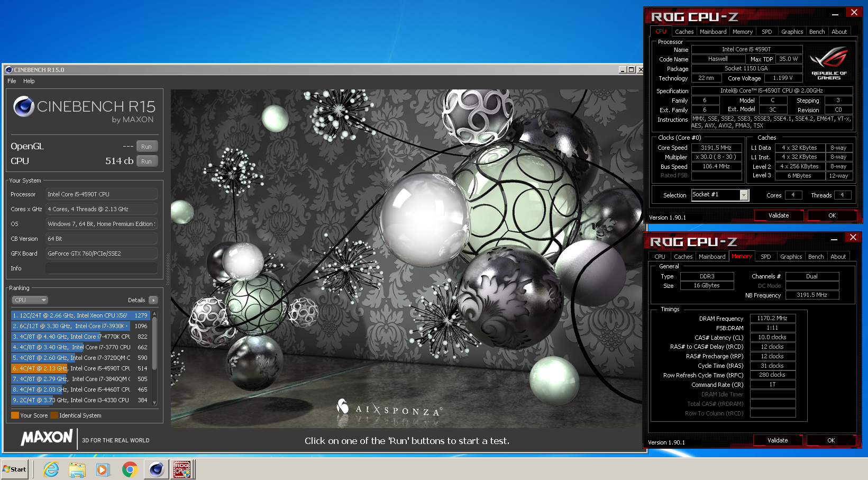Select the Core i5-4460T ranking entry

(x=80, y=390)
